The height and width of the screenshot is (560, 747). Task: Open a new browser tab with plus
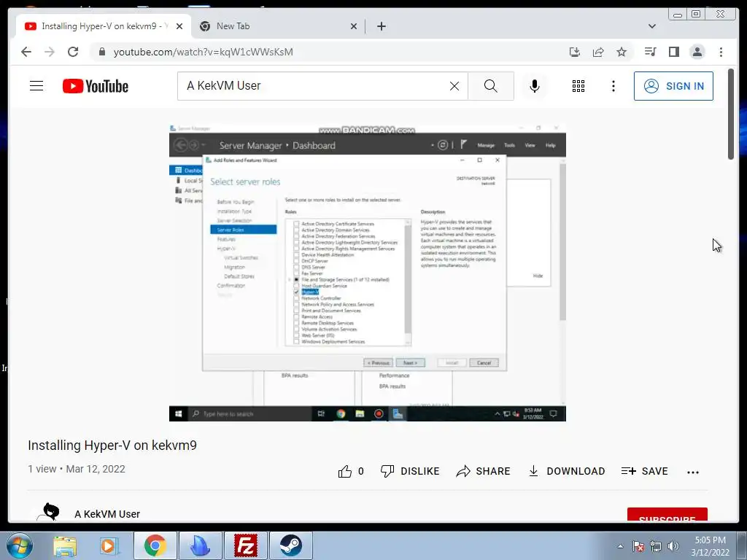pyautogui.click(x=382, y=27)
